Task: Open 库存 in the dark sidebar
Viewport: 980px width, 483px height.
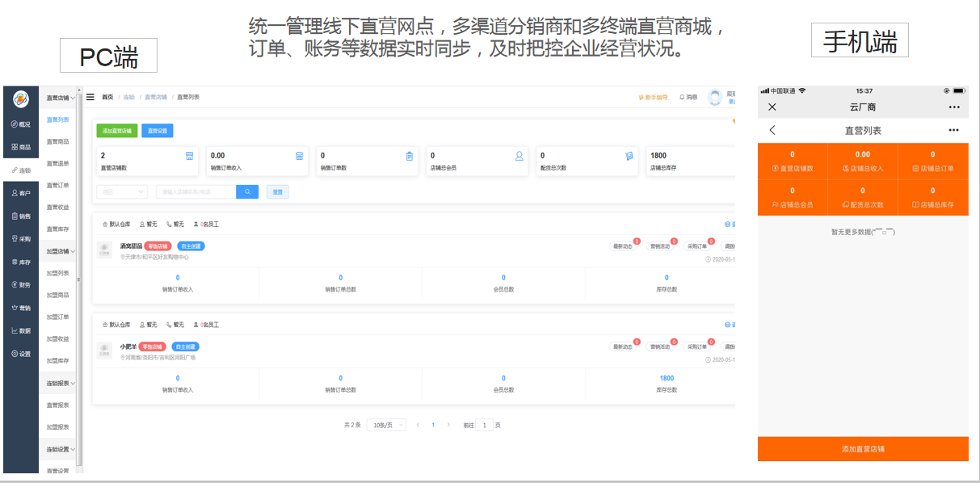Action: [x=21, y=262]
